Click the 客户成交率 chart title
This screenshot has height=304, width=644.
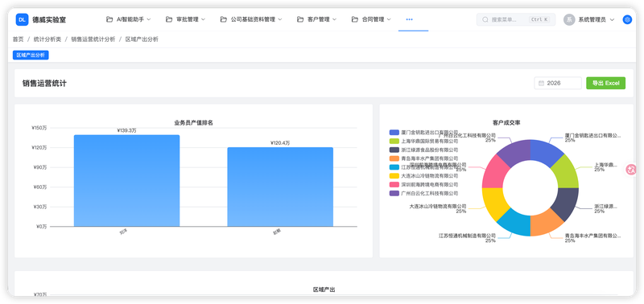tap(506, 123)
